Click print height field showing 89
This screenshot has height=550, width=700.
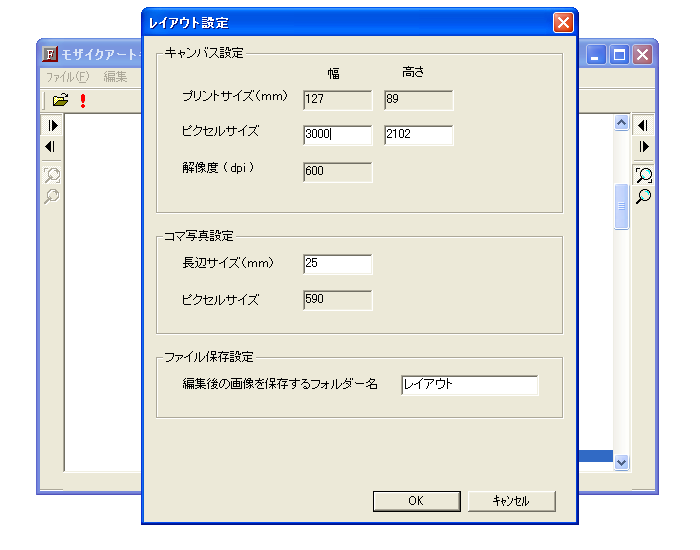coord(418,100)
